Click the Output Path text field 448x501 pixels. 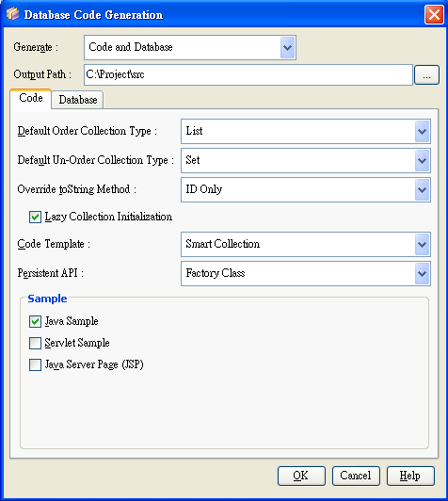click(x=248, y=74)
